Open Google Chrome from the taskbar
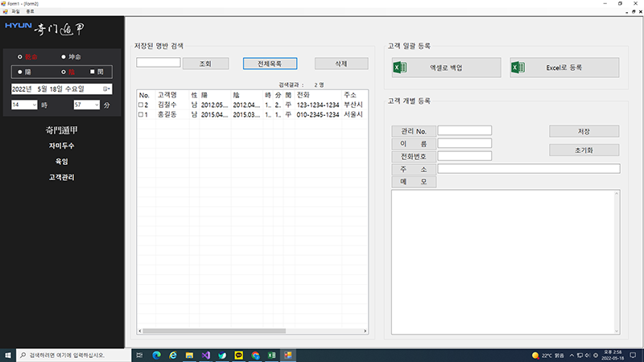 tap(255, 355)
